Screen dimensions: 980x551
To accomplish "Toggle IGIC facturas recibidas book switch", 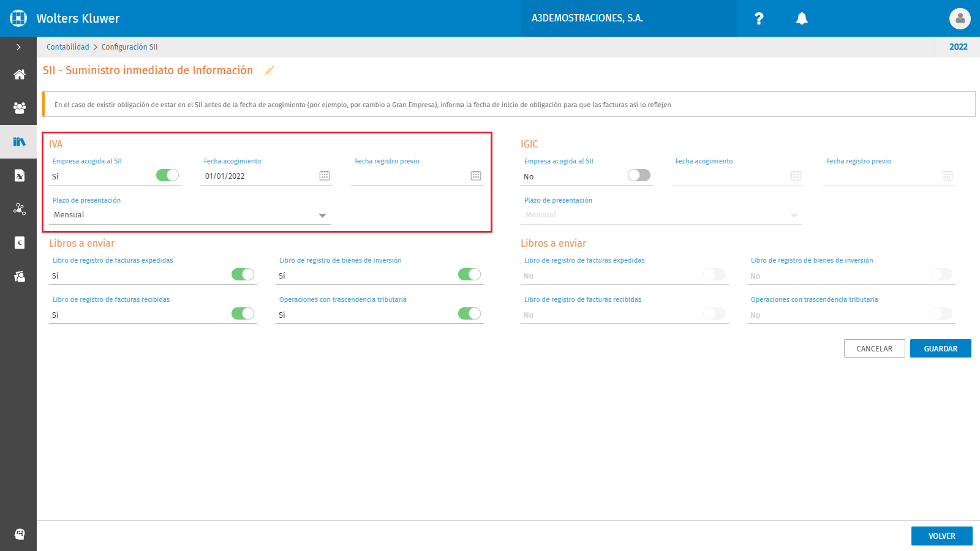I will click(714, 313).
